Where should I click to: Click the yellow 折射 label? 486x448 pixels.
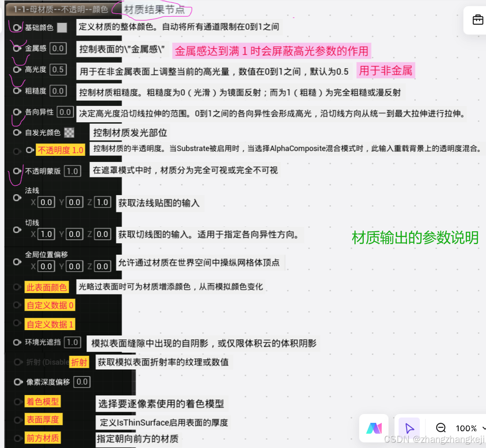pyautogui.click(x=79, y=362)
